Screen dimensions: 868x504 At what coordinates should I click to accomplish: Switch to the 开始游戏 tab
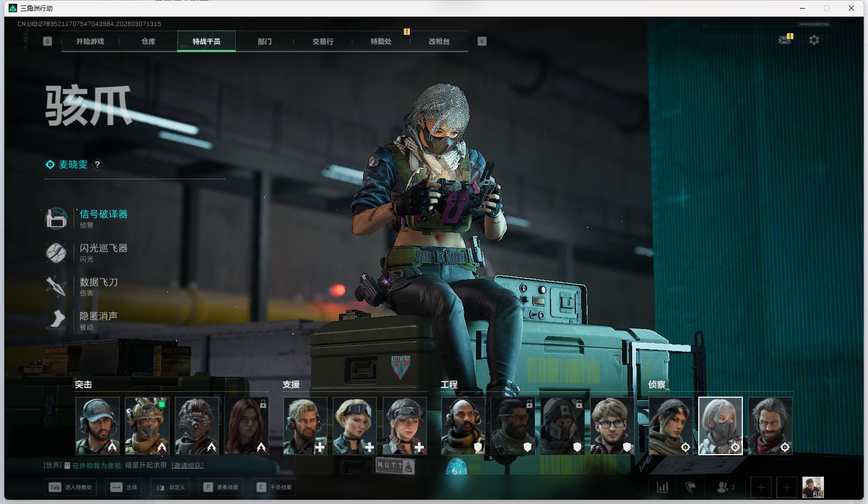[x=90, y=41]
